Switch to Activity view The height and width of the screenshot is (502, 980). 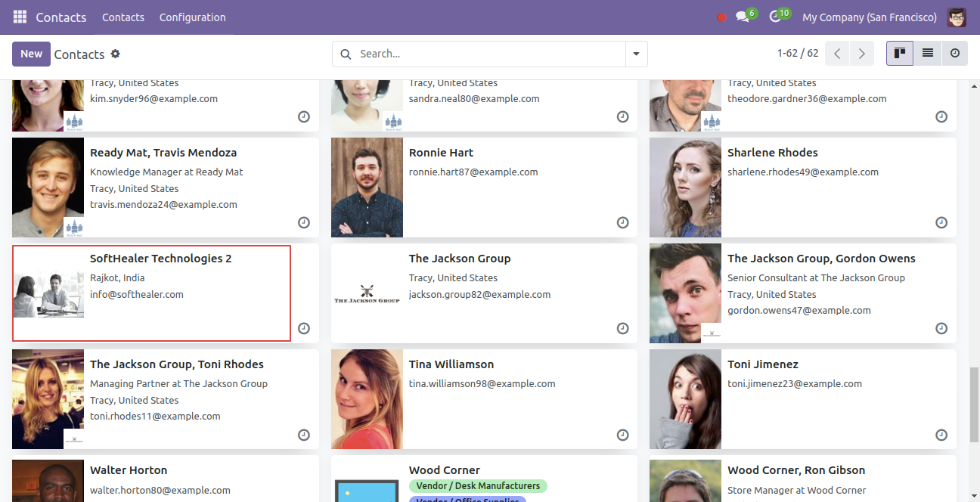[954, 53]
